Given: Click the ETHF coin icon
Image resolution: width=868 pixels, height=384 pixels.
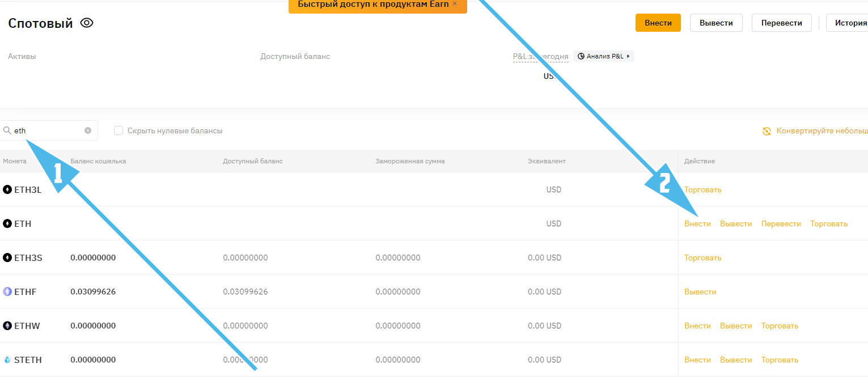Looking at the screenshot, I should [x=7, y=292].
